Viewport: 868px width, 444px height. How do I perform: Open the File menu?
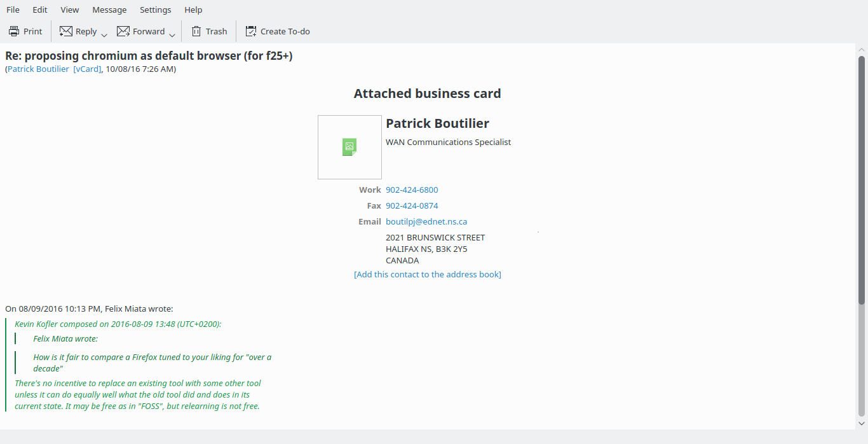13,10
